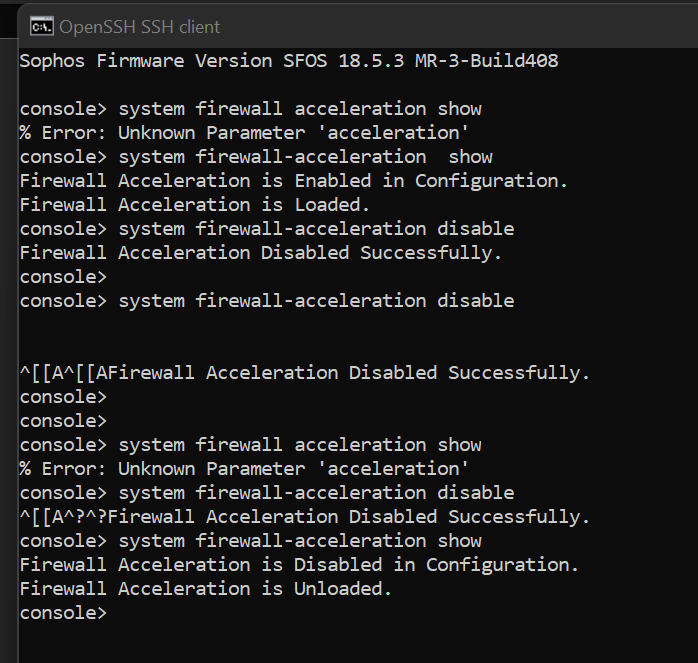Click the line starting with "^[[A^?^?Firewall"
The image size is (698, 663).
pyautogui.click(x=305, y=516)
